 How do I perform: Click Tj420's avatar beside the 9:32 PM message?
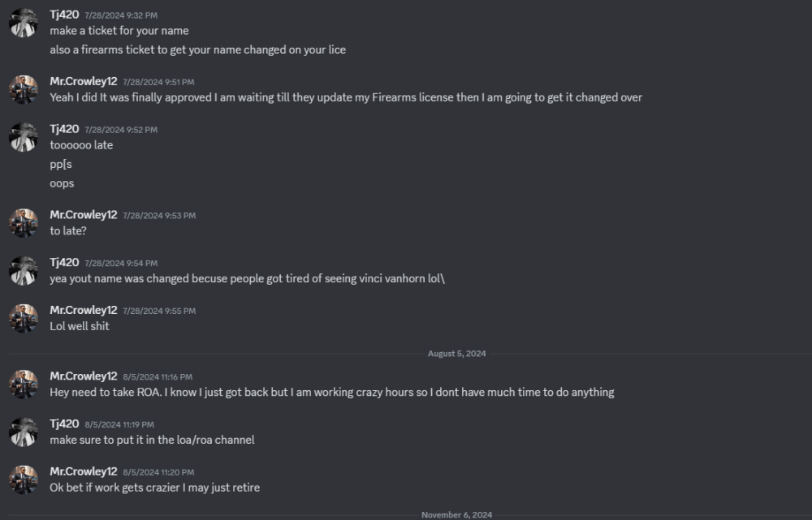pos(24,23)
